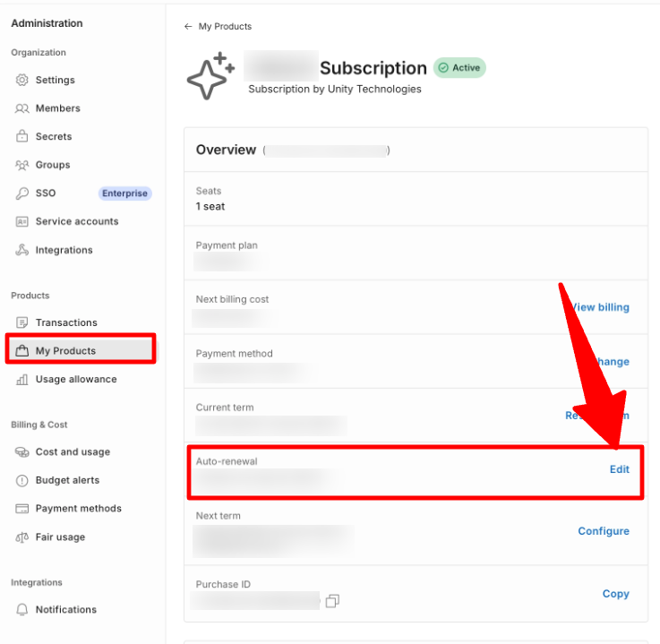Click the Edit link for Auto-renewal
Screen dimensions: 660x644
click(x=620, y=469)
